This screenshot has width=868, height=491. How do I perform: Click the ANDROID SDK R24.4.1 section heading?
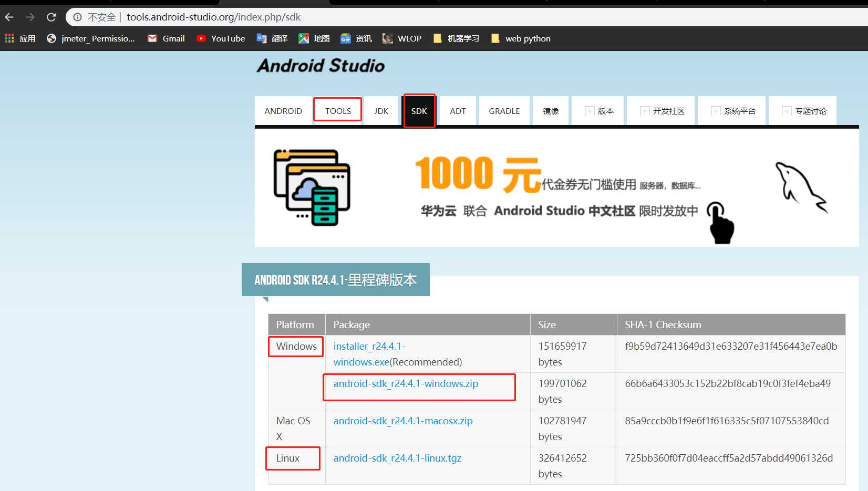coord(336,280)
